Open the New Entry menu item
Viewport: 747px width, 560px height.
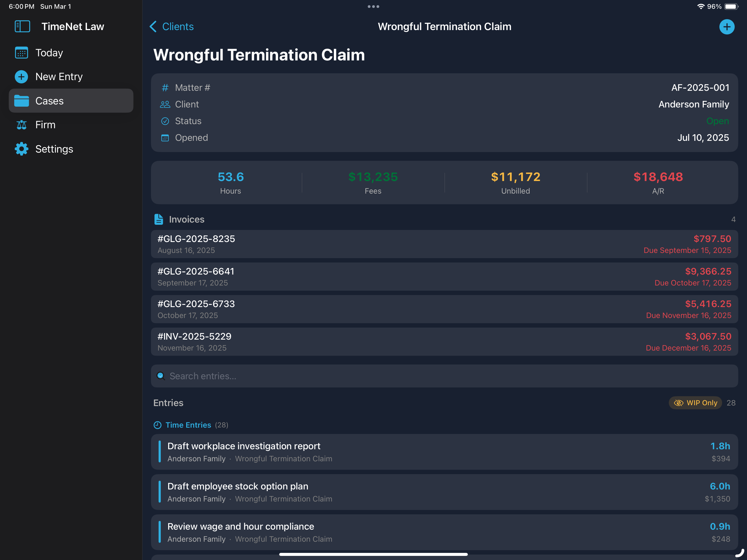tap(71, 77)
